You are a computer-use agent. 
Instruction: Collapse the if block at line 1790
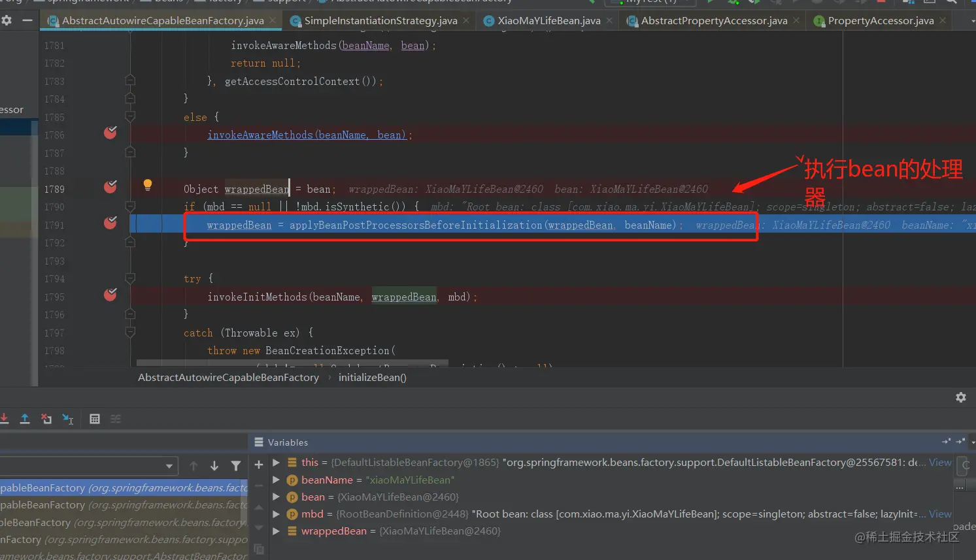(x=130, y=206)
